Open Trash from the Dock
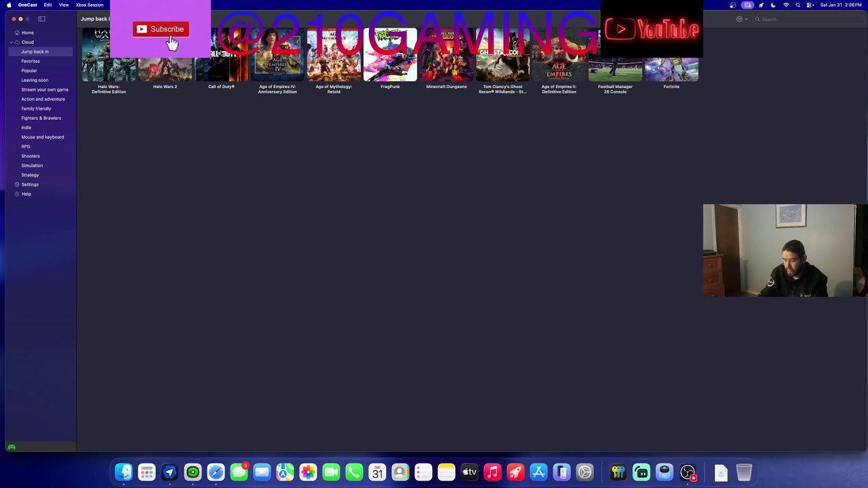 (x=744, y=472)
